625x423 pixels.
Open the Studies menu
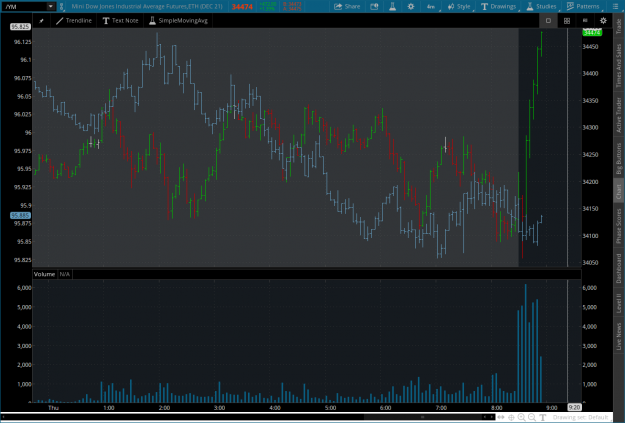point(541,6)
